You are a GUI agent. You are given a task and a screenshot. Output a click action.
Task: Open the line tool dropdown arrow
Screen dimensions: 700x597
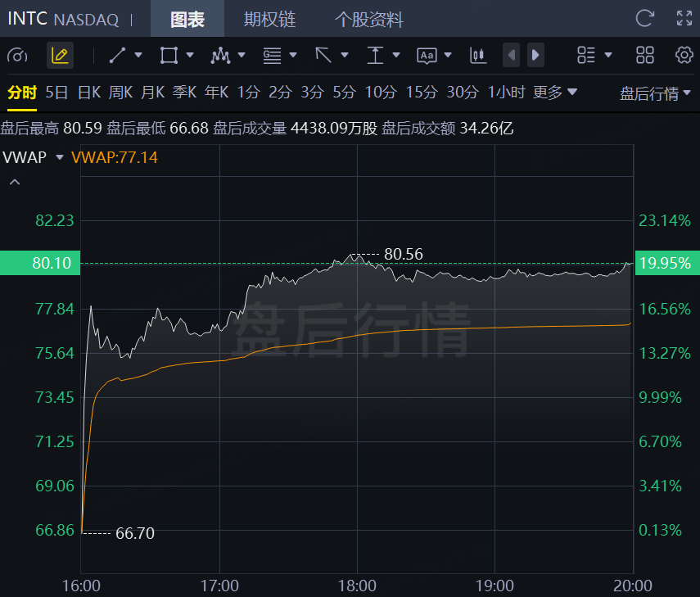tap(138, 55)
